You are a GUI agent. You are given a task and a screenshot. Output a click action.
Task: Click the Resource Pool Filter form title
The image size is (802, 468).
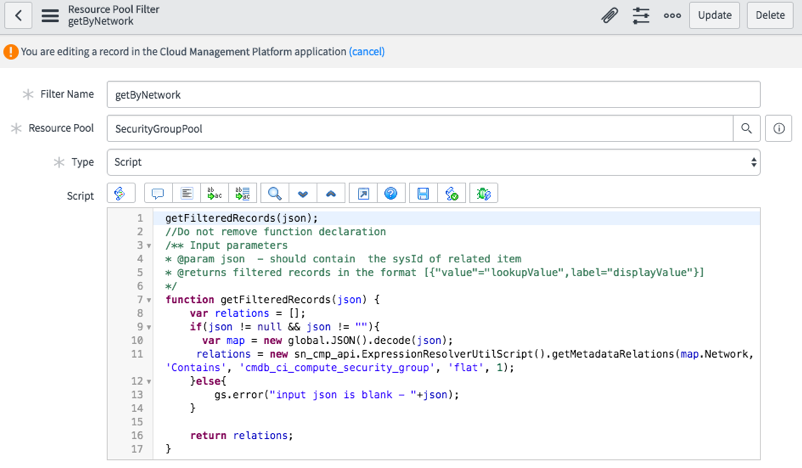(x=114, y=9)
